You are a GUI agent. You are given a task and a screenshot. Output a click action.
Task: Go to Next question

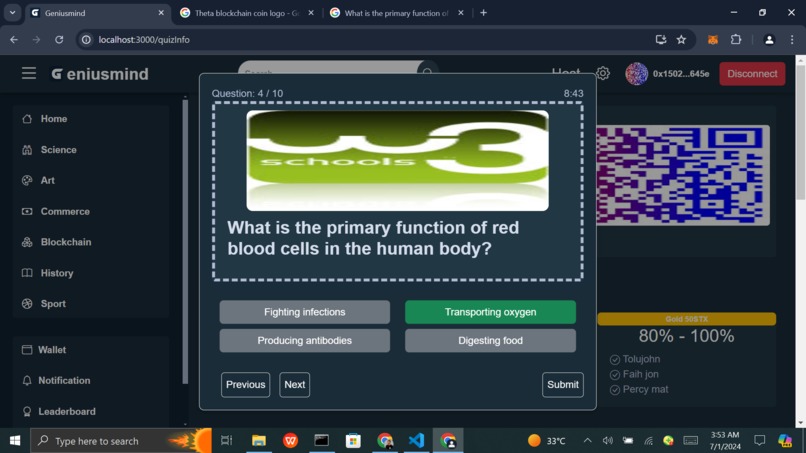295,385
